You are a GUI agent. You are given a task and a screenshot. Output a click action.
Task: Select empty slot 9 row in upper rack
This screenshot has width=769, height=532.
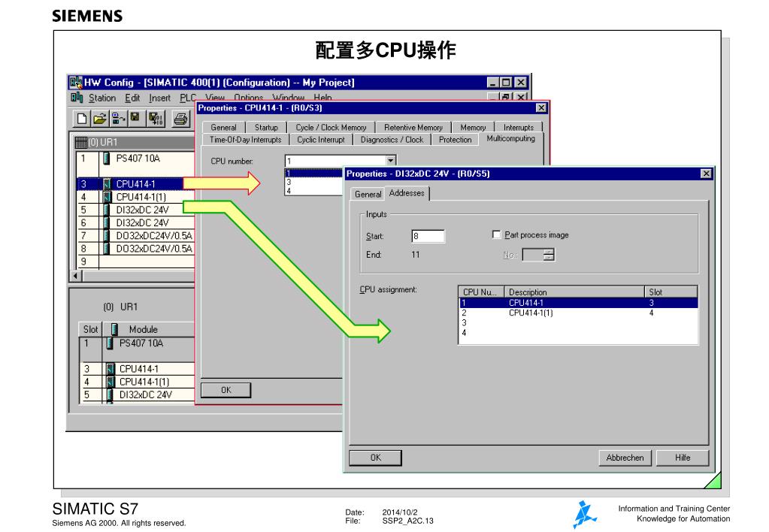click(136, 261)
